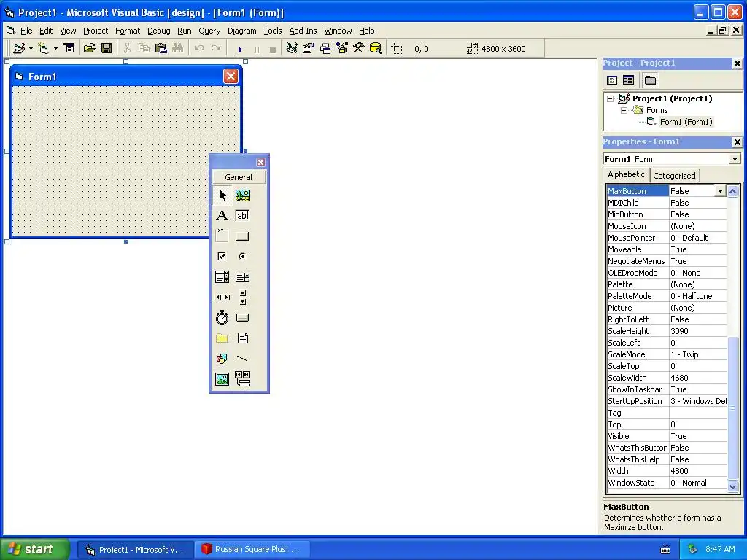Click Paste icon in the toolbar
Screen dimensions: 747x560
pyautogui.click(x=161, y=49)
